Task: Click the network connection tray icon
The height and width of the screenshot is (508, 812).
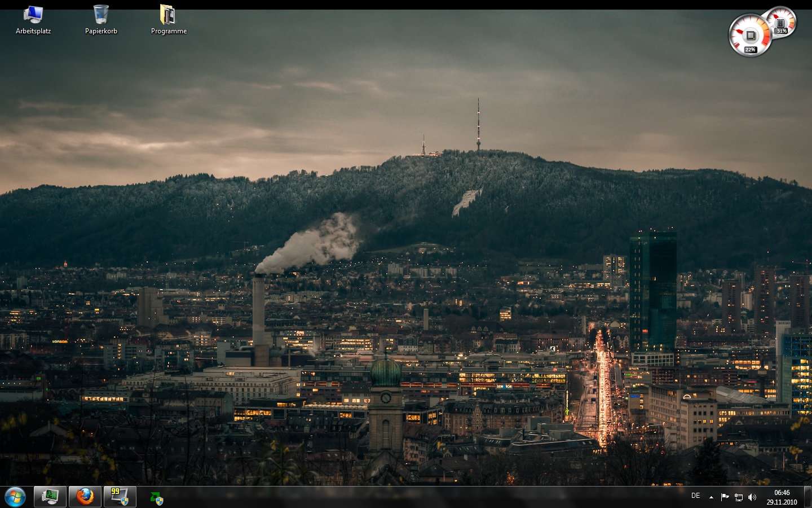Action: [738, 497]
